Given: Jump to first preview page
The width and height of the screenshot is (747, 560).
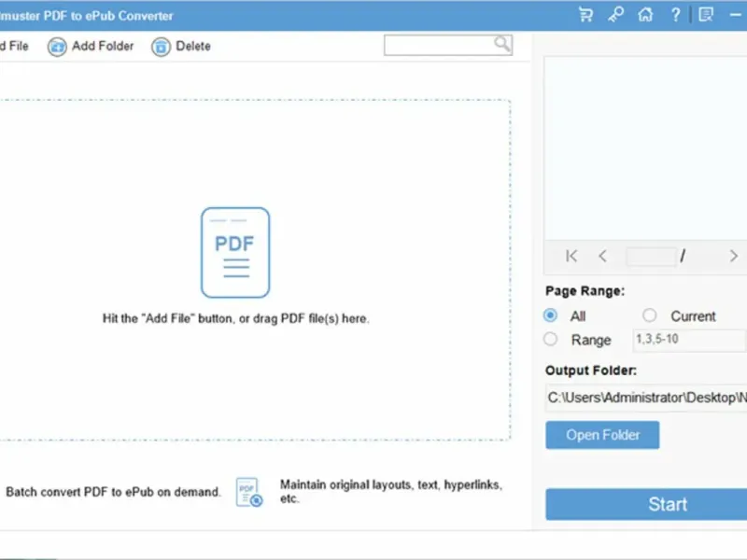Looking at the screenshot, I should (x=571, y=256).
